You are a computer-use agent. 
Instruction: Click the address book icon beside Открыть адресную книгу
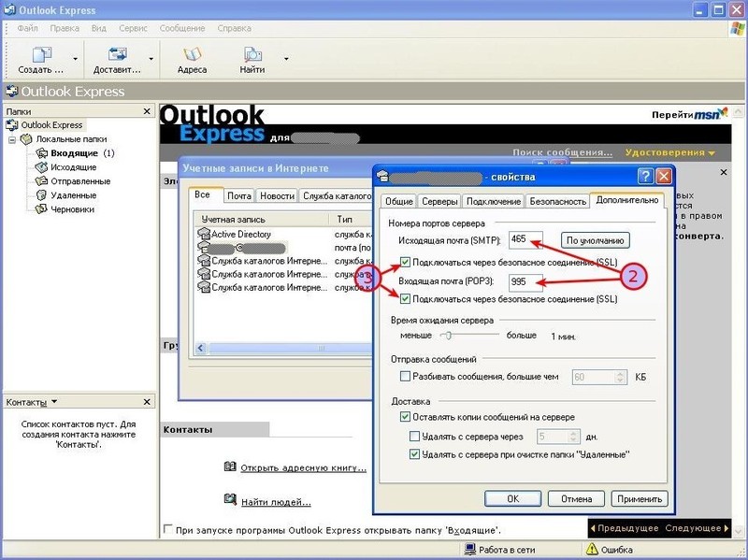[x=230, y=466]
